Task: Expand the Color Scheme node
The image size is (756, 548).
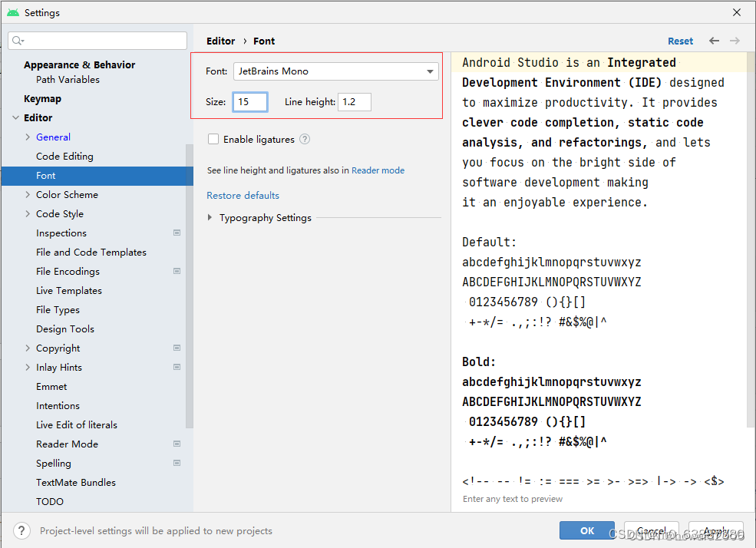Action: click(28, 195)
